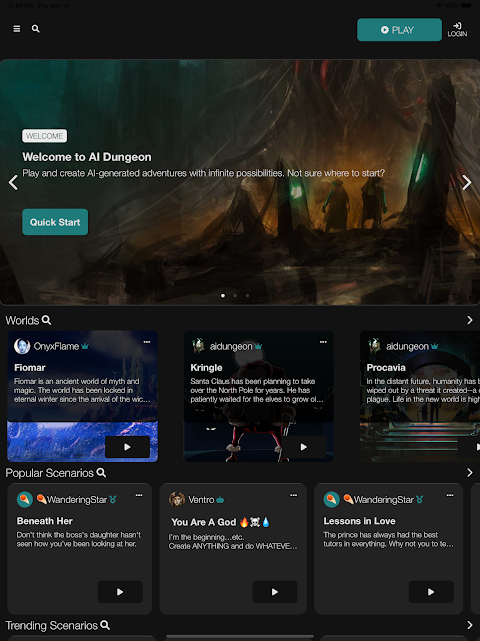Expand Trending Scenarios arrow
The height and width of the screenshot is (641, 480).
470,625
